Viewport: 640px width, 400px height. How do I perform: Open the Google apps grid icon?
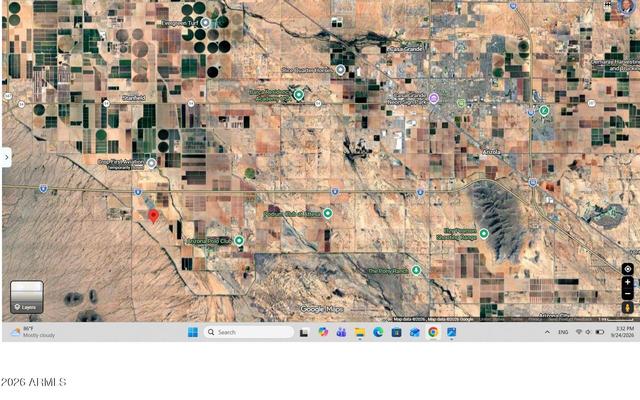click(x=608, y=5)
